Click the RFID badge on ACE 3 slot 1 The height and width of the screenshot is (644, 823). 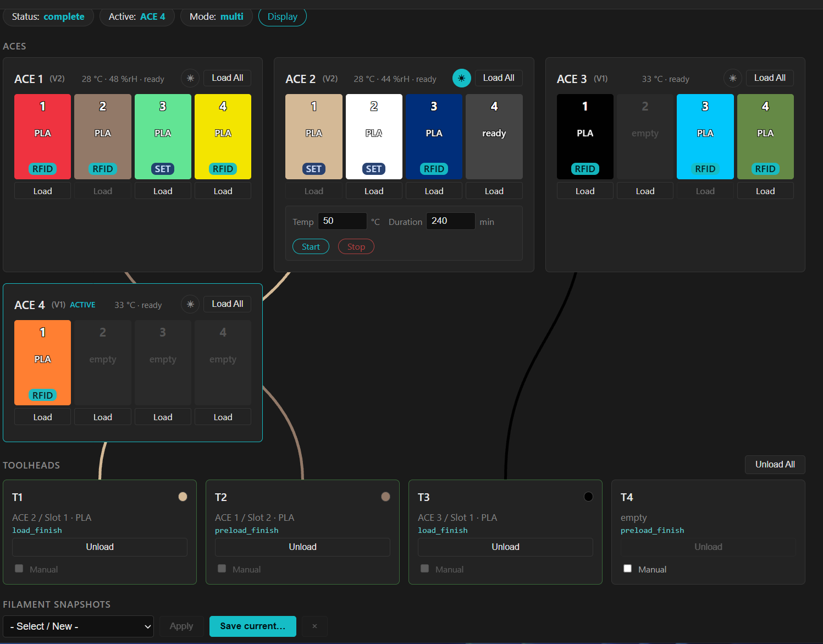pyautogui.click(x=585, y=169)
